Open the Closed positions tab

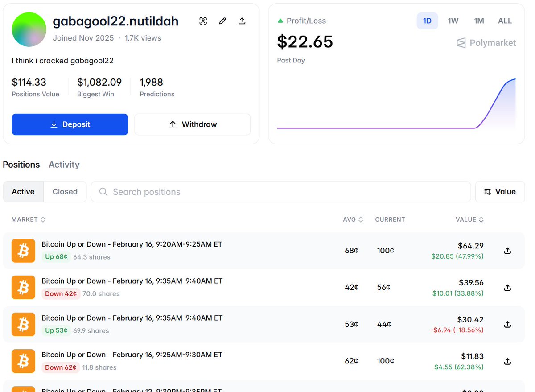pos(65,191)
